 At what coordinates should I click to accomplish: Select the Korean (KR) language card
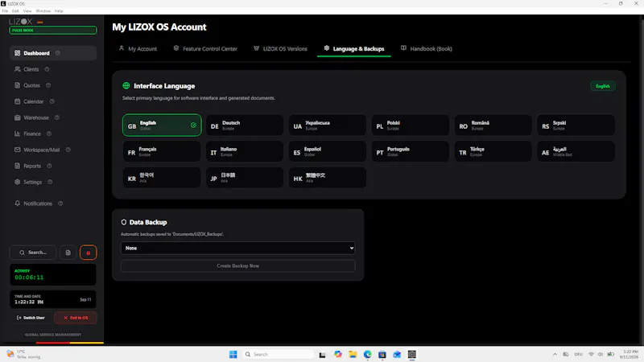pyautogui.click(x=162, y=178)
